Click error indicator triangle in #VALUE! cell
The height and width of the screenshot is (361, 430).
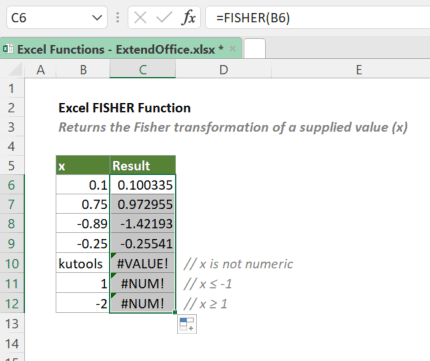pyautogui.click(x=113, y=256)
